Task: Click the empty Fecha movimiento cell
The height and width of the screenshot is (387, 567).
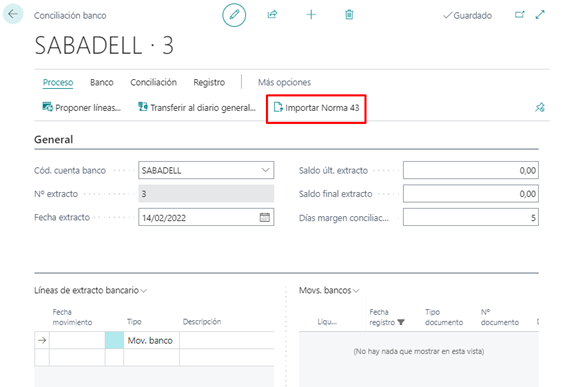Action: [x=77, y=340]
